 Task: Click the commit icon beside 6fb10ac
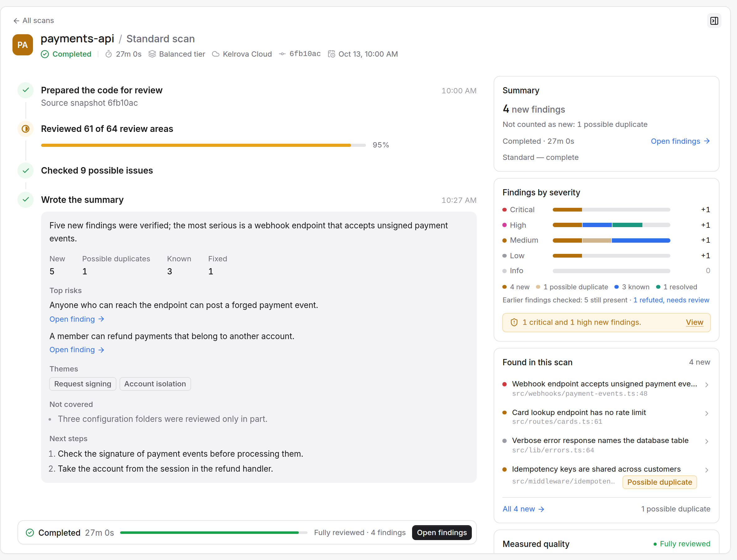click(282, 54)
